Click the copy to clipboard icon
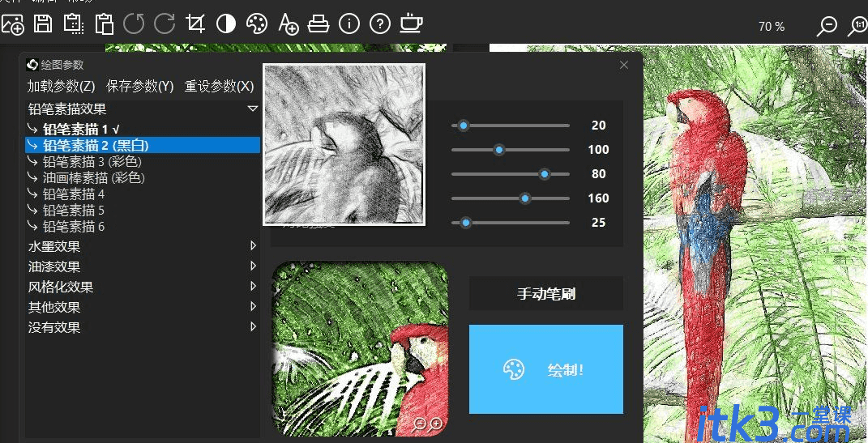Screen dimensions: 868x443 74,23
